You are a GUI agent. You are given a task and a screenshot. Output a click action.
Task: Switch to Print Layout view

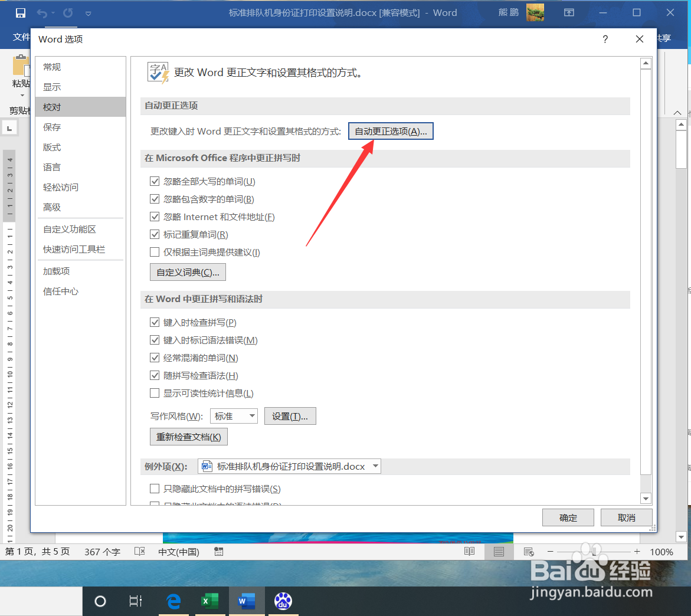pyautogui.click(x=499, y=552)
